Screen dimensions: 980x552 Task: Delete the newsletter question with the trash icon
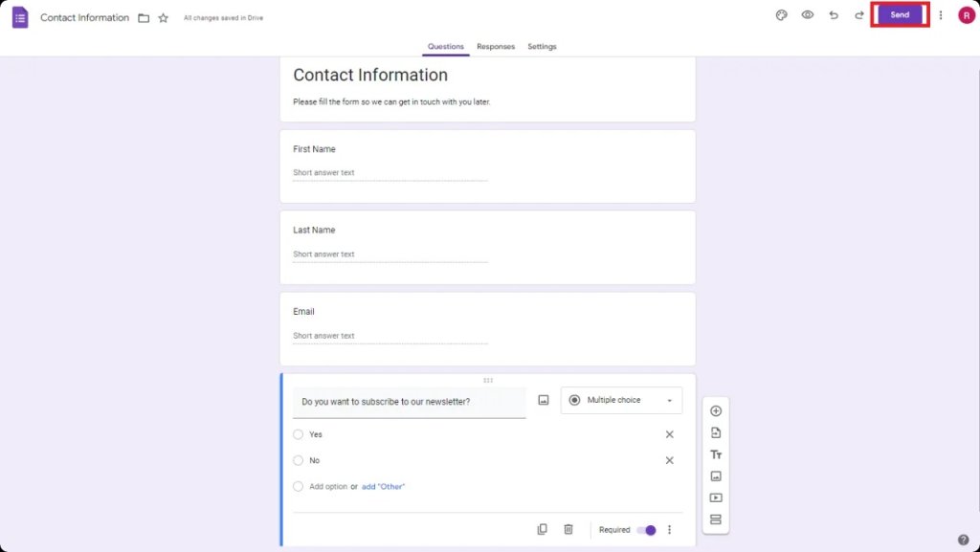568,529
